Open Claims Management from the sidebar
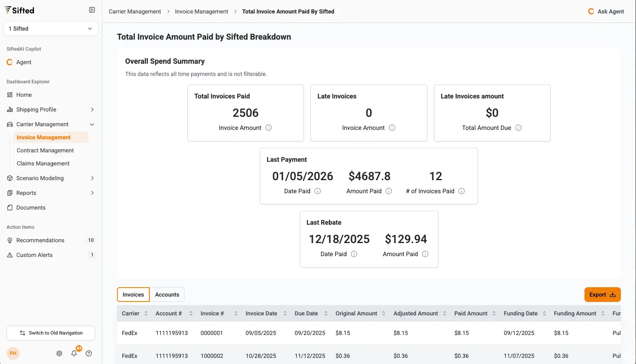The width and height of the screenshot is (636, 364). point(43,163)
